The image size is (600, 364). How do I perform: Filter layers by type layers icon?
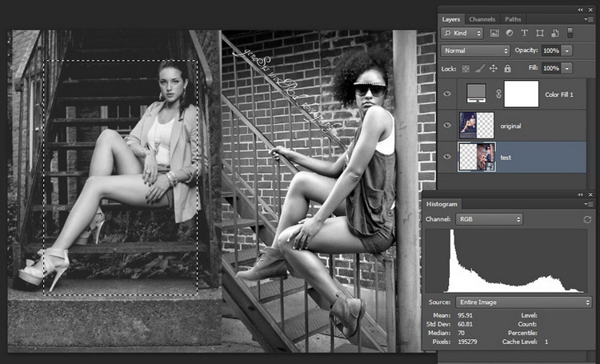524,34
